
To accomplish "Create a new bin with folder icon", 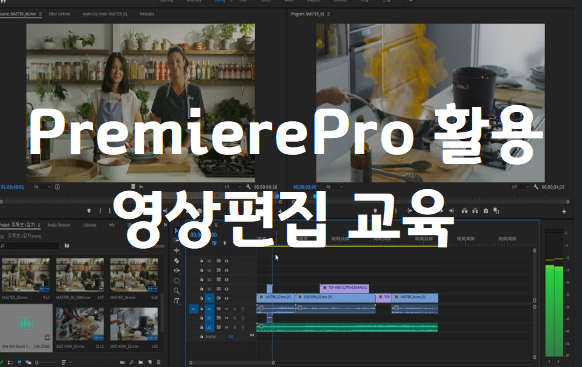I will point(141,362).
